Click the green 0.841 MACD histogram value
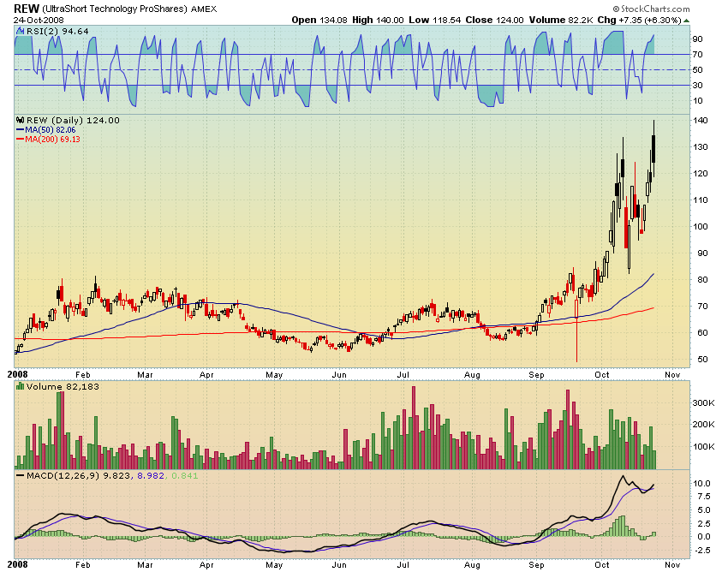The height and width of the screenshot is (572, 728). pos(184,476)
